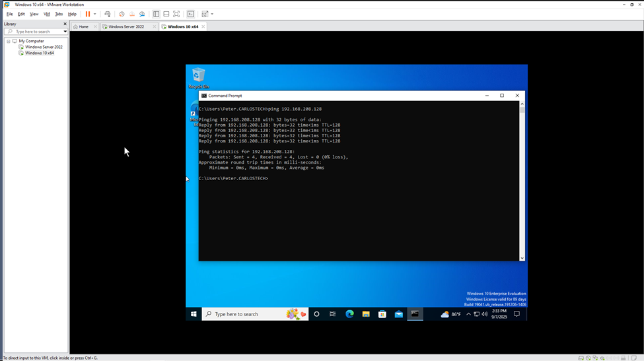This screenshot has width=644, height=361.
Task: Open the power options dropdown arrow
Action: 95,14
